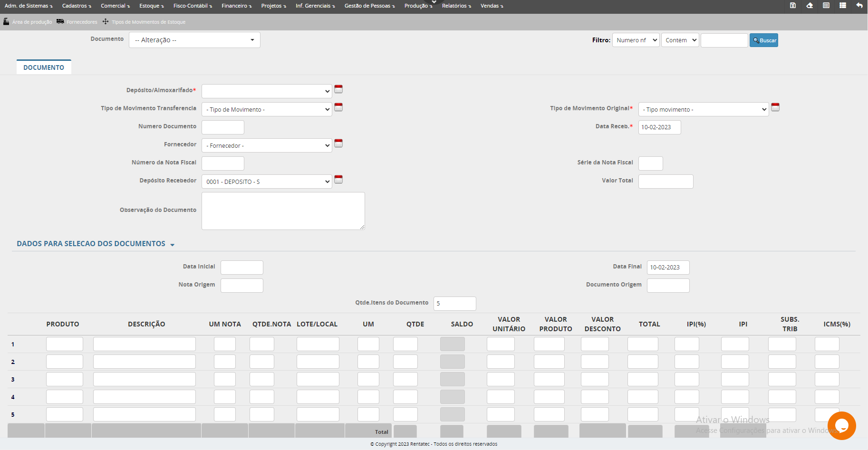Open the Financeiro menu

click(x=236, y=6)
